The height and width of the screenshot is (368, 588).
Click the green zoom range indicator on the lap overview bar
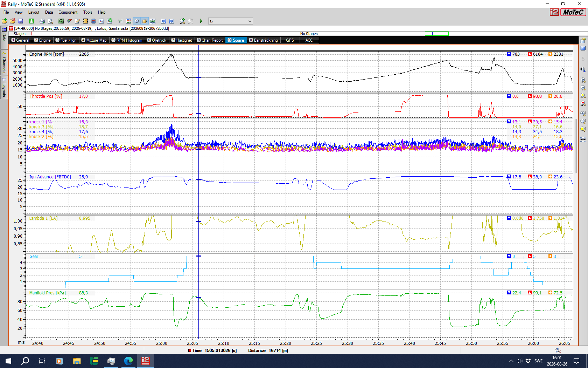(x=436, y=34)
